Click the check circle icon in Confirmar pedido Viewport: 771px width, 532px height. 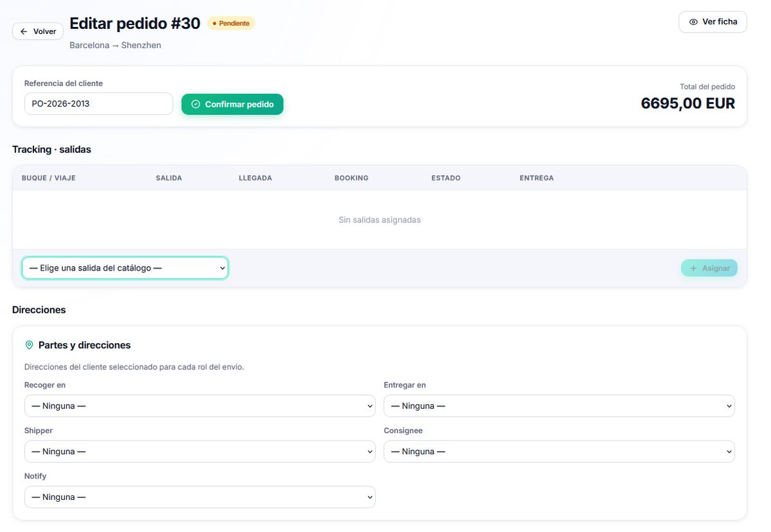[196, 104]
